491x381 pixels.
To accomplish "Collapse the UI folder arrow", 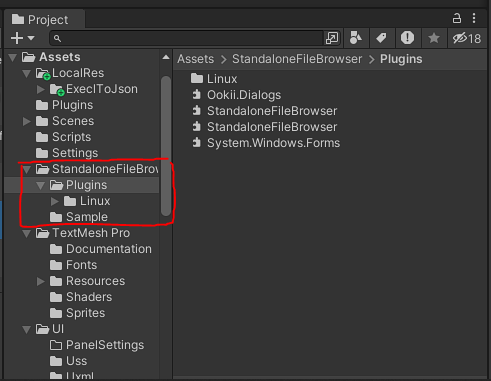I will [x=26, y=329].
